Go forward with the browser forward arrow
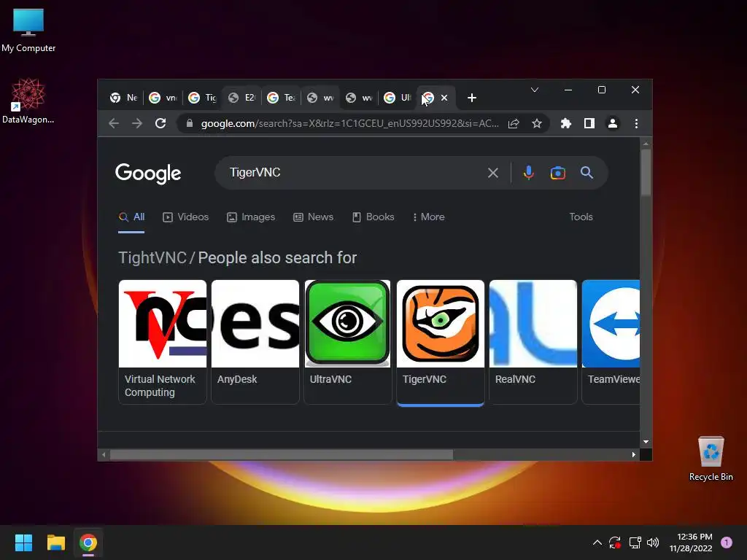 [x=137, y=123]
